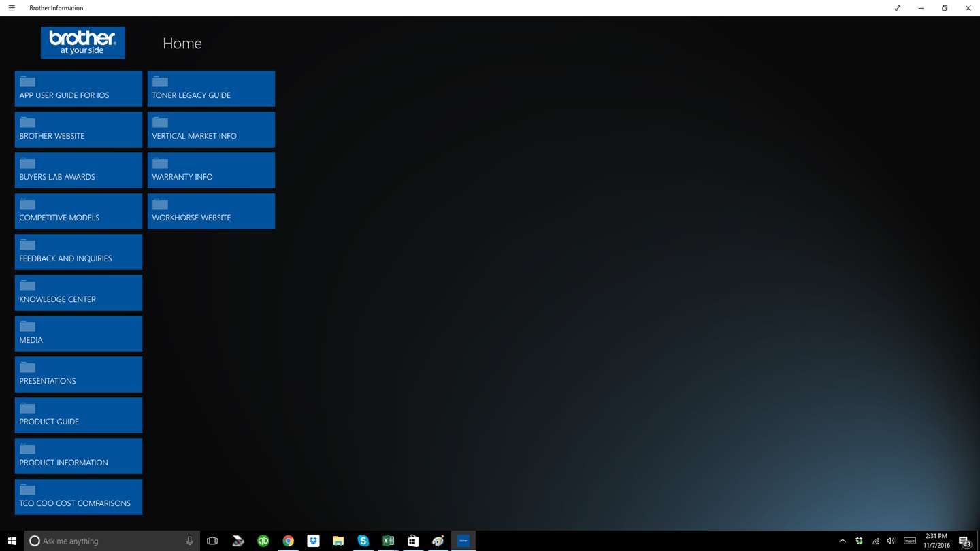This screenshot has width=980, height=551.
Task: Open TCO COO COST COMPARISONS tile
Action: coord(78,497)
